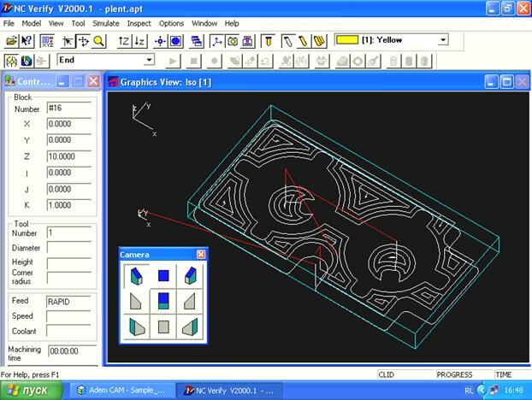Screen dimensions: 532x400
Task: Select the left side camera view
Action: point(136,301)
